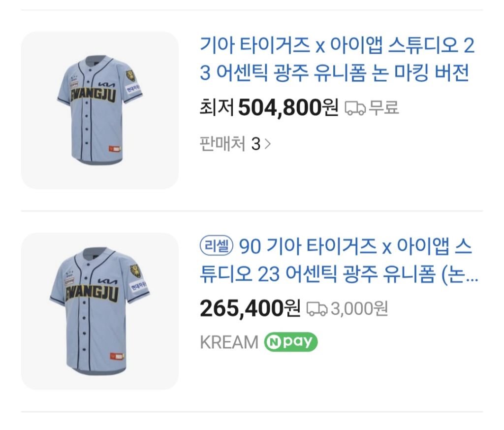
Task: Tap the tiger emblem on the second jersey
Action: coord(134,271)
